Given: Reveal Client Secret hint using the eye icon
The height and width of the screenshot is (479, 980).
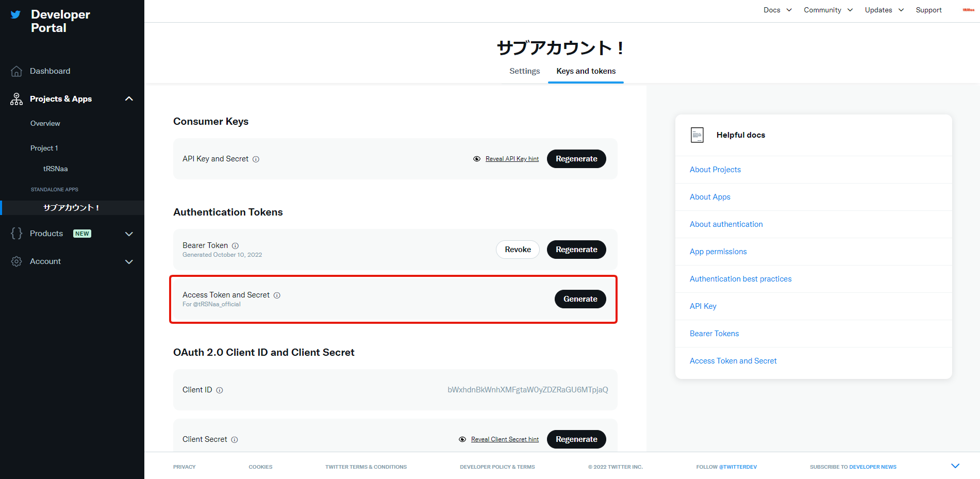Looking at the screenshot, I should click(x=462, y=439).
